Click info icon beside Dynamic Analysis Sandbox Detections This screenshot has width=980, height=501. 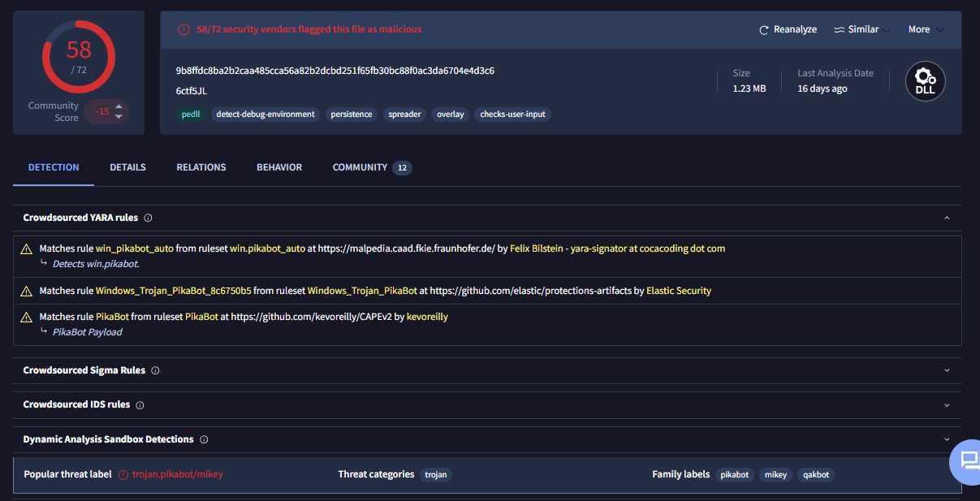[x=204, y=439]
